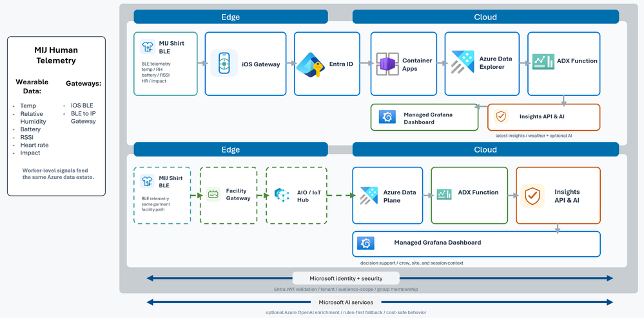Image resolution: width=644 pixels, height=318 pixels.
Task: Click the 'Facility Gateway' label text
Action: (x=238, y=194)
